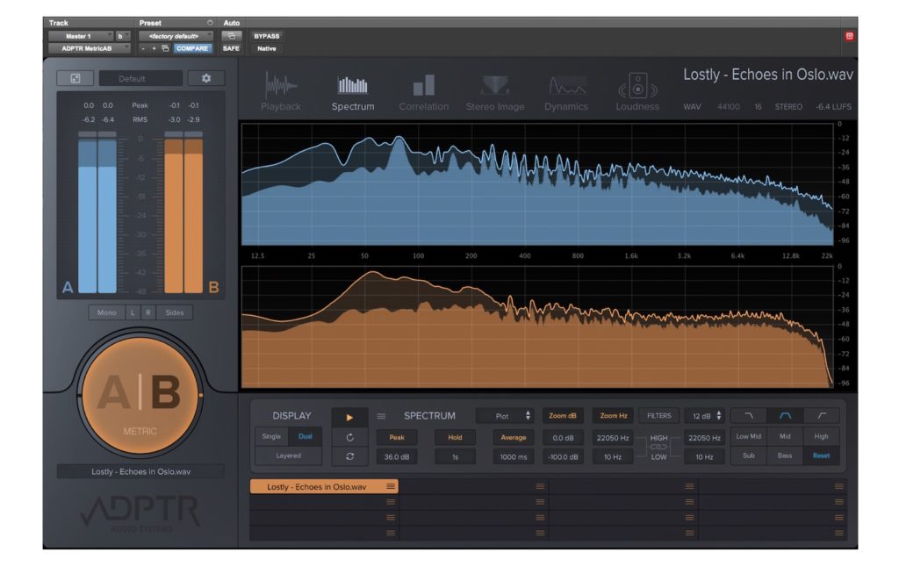Click the BYPASS button
This screenshot has height=588, width=899.
click(266, 36)
